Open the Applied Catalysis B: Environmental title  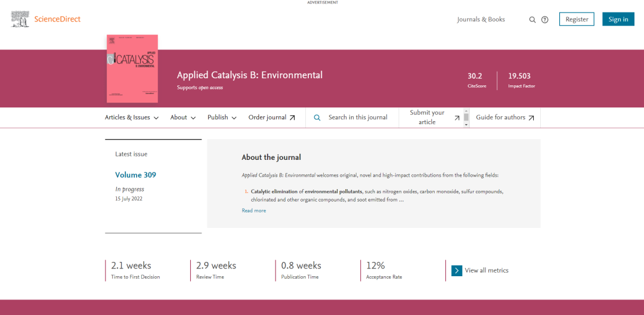tap(249, 75)
